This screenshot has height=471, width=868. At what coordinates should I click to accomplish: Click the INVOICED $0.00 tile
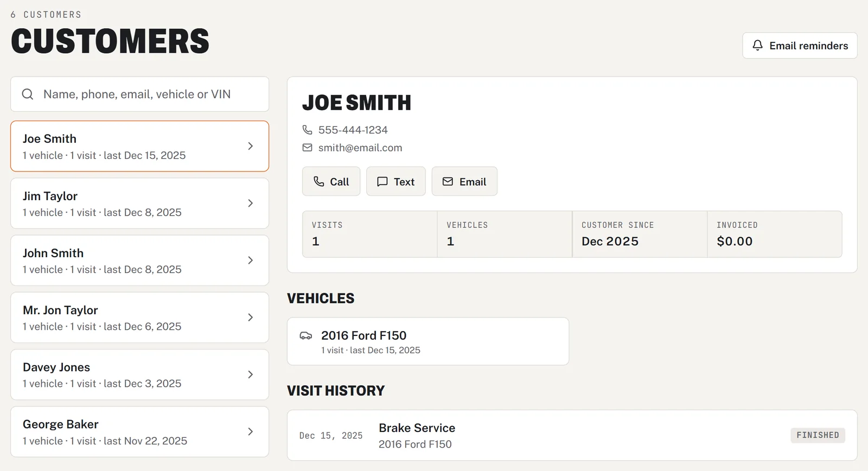[775, 234]
